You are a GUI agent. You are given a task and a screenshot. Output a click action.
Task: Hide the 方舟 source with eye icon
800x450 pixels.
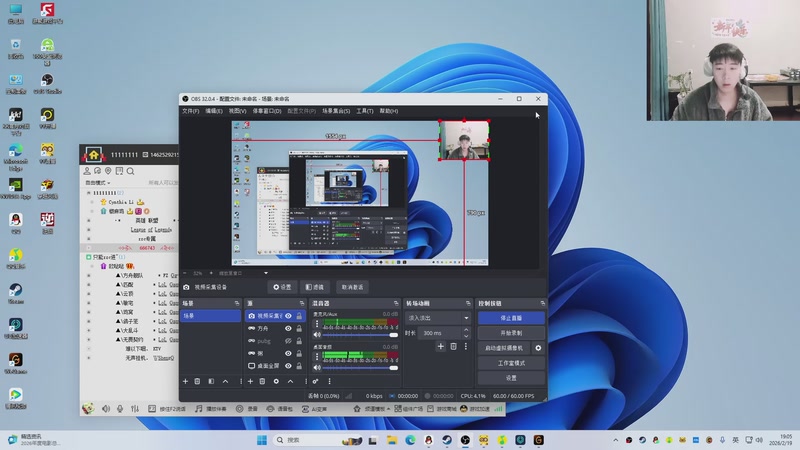[x=288, y=328]
